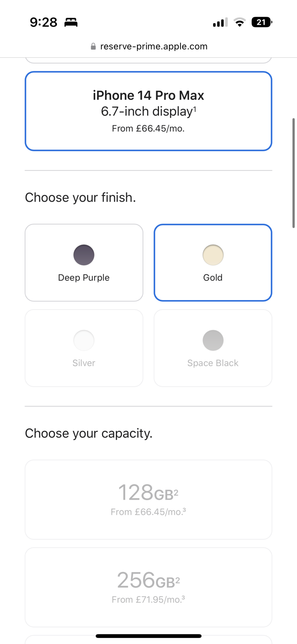Tap the Silver color circle
Viewport: 297px width, 644px height.
tap(84, 340)
